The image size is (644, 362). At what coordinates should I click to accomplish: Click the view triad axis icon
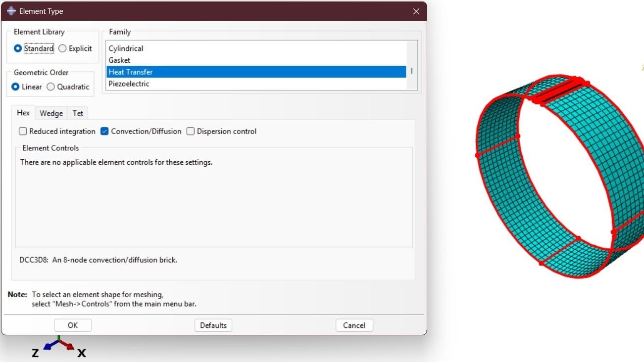59,346
